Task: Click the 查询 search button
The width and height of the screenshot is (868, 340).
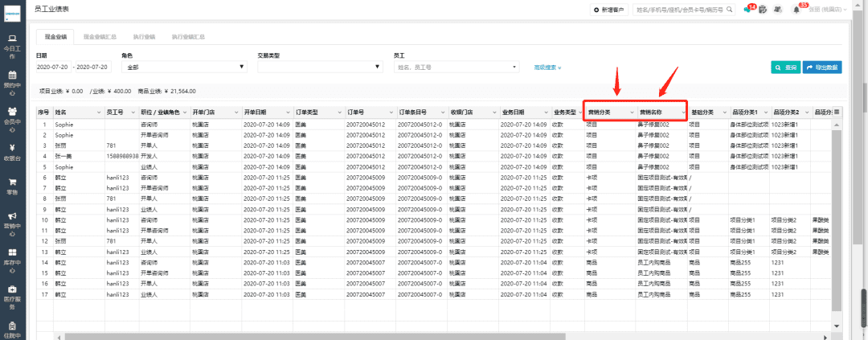Action: point(785,68)
